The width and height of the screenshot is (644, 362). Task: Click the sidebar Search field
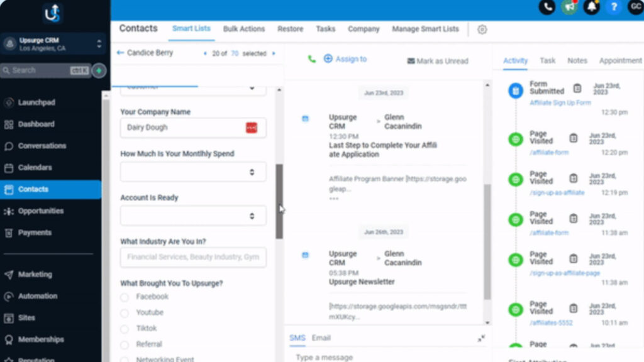coord(45,70)
